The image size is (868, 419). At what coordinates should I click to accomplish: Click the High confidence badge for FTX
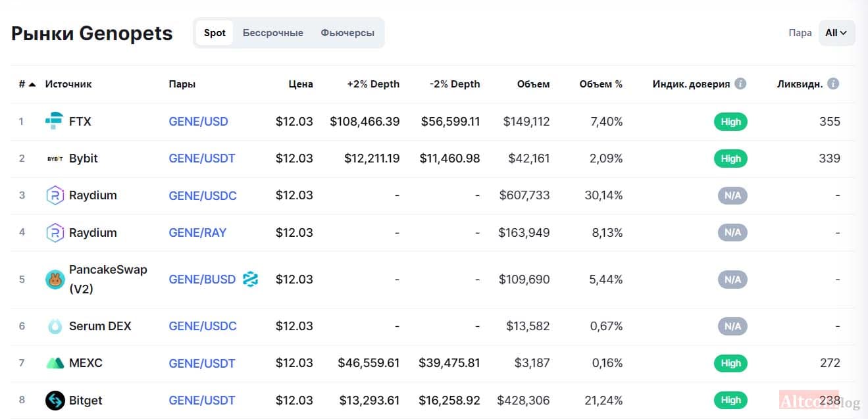pyautogui.click(x=730, y=122)
